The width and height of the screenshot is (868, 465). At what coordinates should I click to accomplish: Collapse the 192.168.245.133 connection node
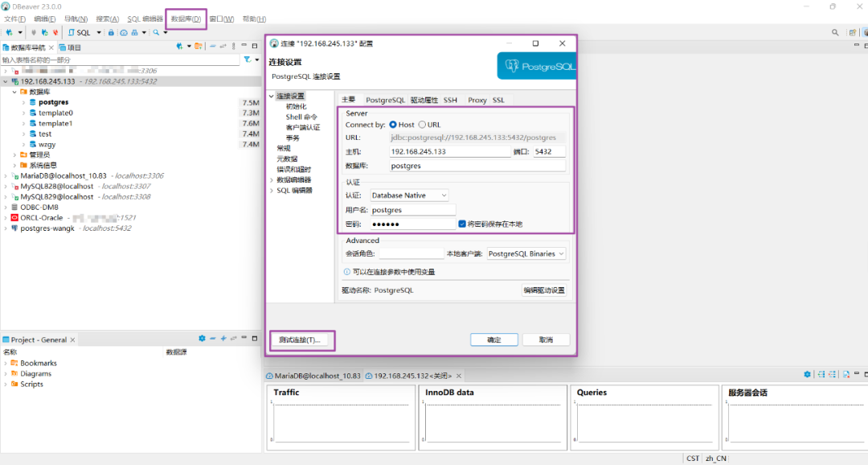(6, 81)
